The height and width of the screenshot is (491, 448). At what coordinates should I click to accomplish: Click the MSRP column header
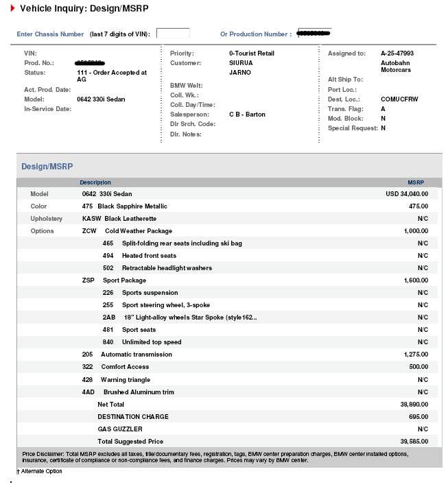pyautogui.click(x=416, y=182)
